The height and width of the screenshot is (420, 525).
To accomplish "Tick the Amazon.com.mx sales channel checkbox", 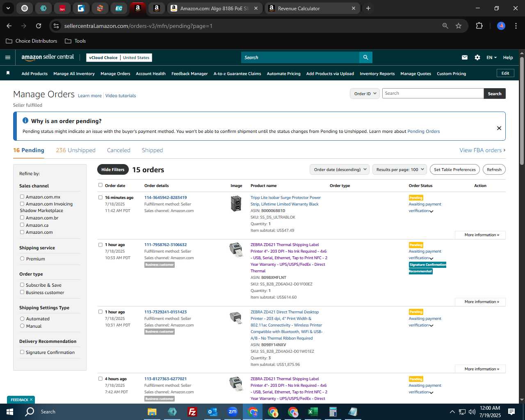I will (x=22, y=197).
